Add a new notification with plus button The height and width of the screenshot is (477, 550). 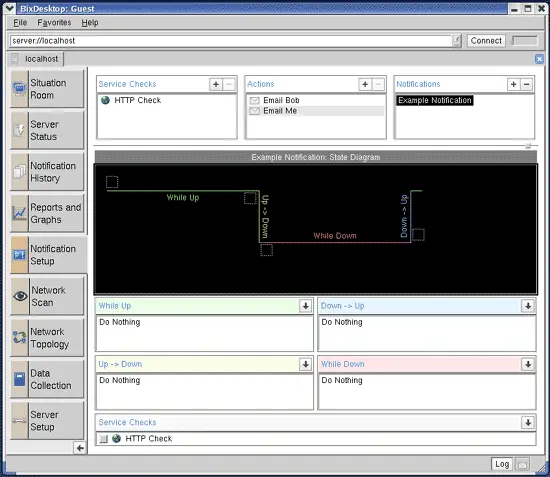514,84
